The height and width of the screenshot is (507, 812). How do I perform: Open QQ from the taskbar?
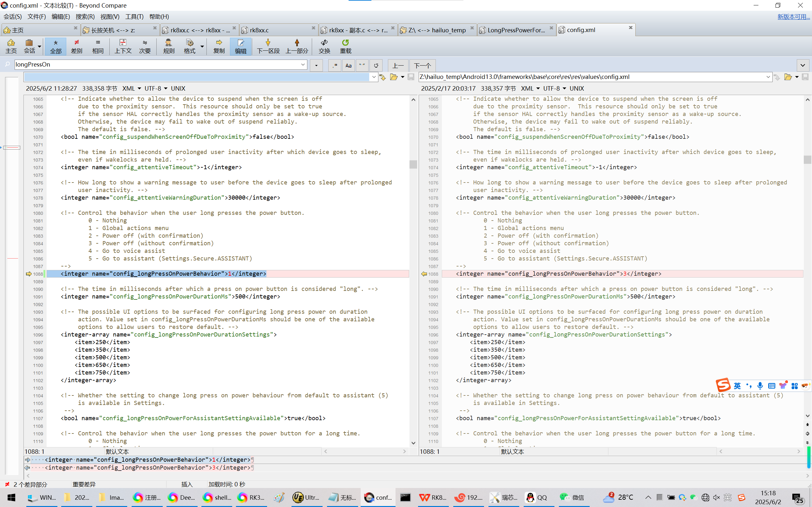536,497
